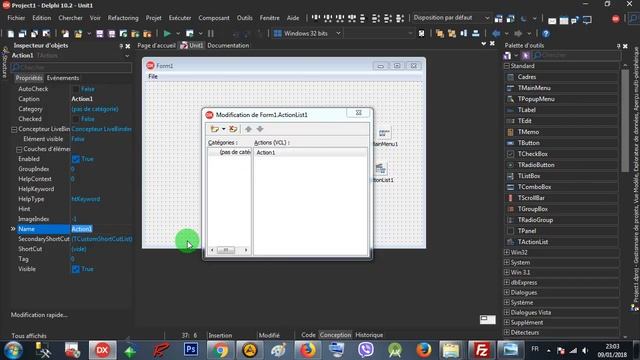The width and height of the screenshot is (640, 360).
Task: Expand the System palette category
Action: [507, 262]
